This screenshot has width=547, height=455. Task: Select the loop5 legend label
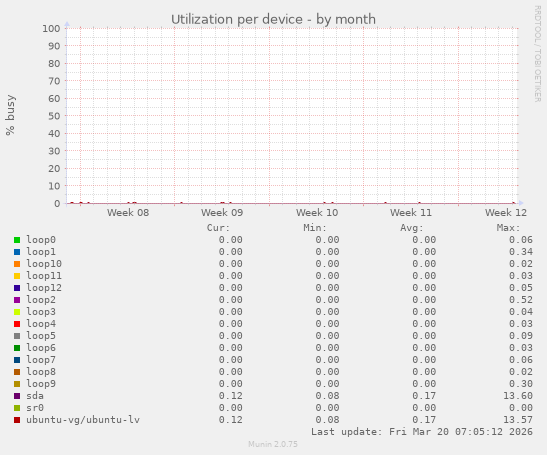tap(41, 336)
